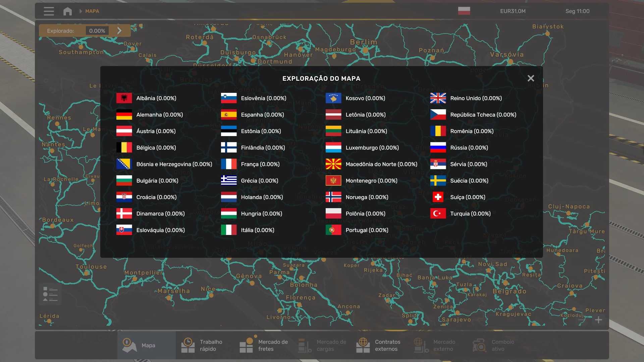644x362 pixels.
Task: Expand the Explorado percentage arrow
Action: [119, 31]
